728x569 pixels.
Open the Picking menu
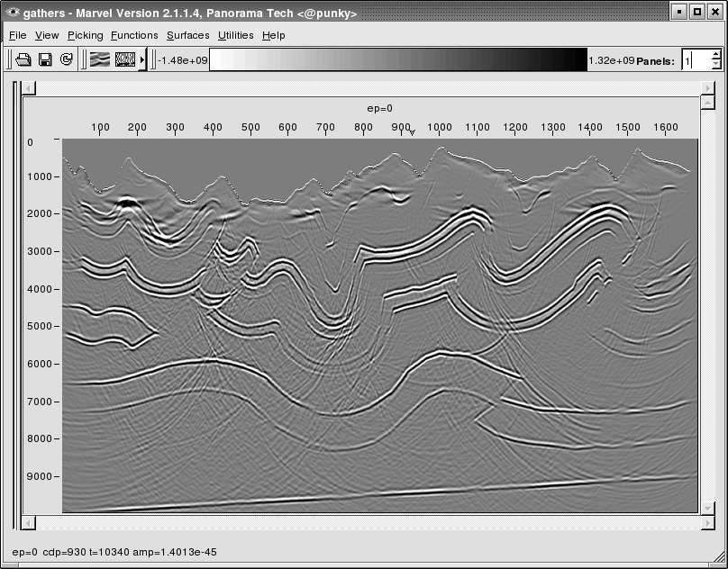pos(86,35)
